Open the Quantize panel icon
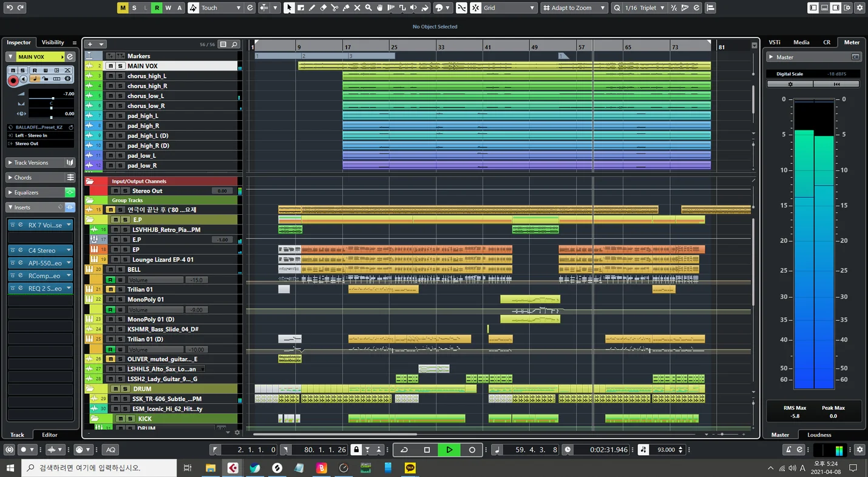 tap(697, 8)
